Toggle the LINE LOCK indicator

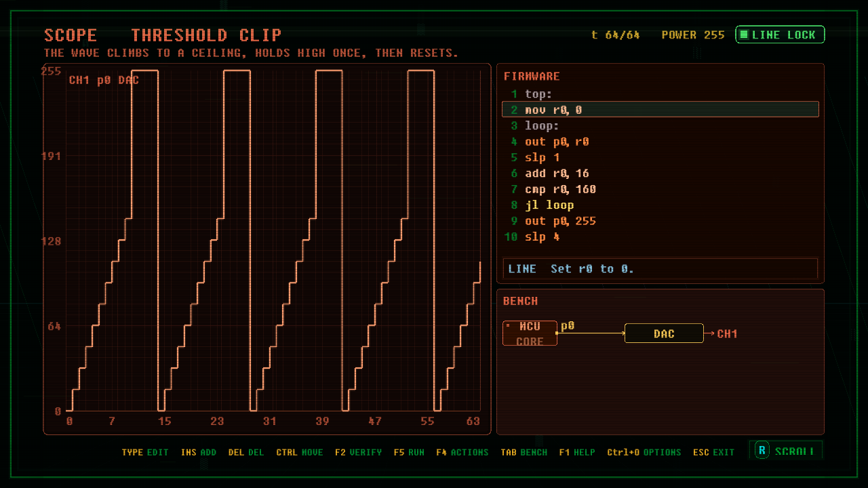point(780,35)
